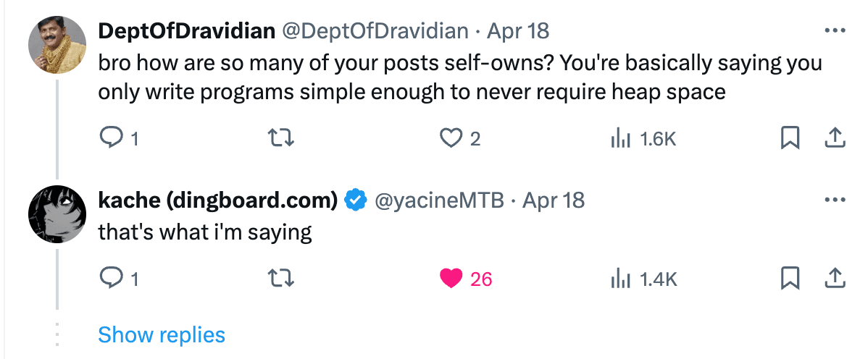Repost kache's "that's what i'm saying" tweet
Viewport: 868px width, 359px height.
pos(280,278)
